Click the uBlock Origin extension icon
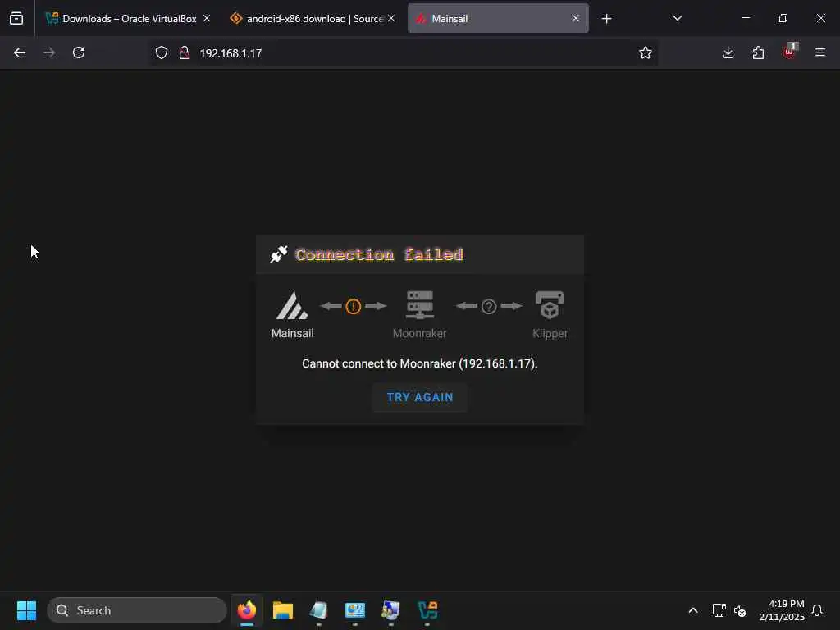This screenshot has height=630, width=840. tap(789, 52)
